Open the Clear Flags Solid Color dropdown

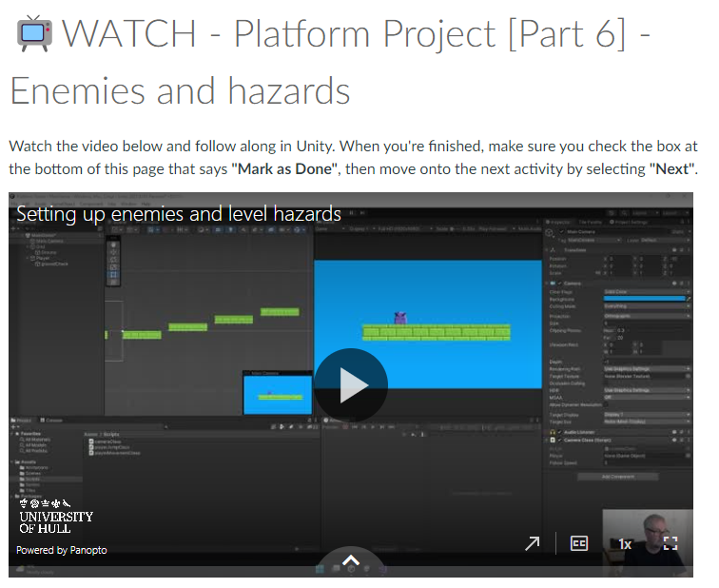coord(647,292)
